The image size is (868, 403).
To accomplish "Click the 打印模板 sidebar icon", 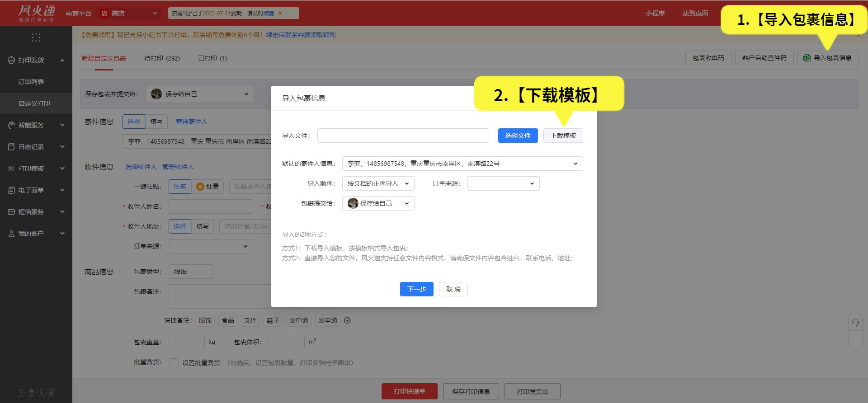I will [11, 169].
